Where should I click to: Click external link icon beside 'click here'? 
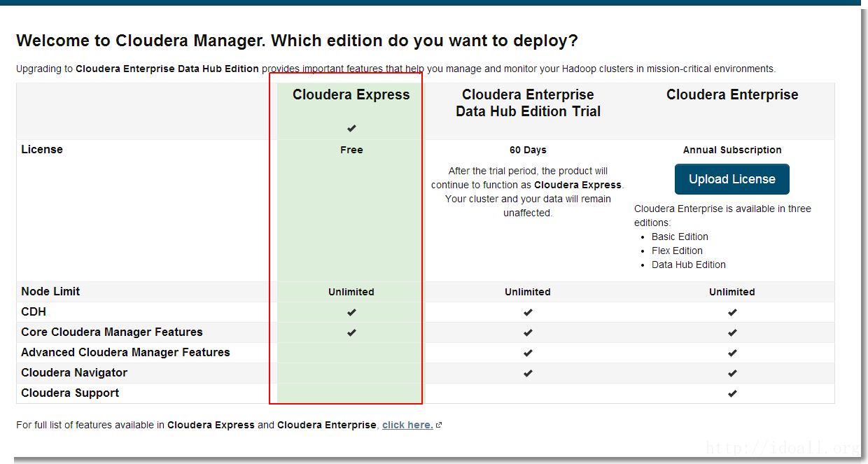[439, 426]
